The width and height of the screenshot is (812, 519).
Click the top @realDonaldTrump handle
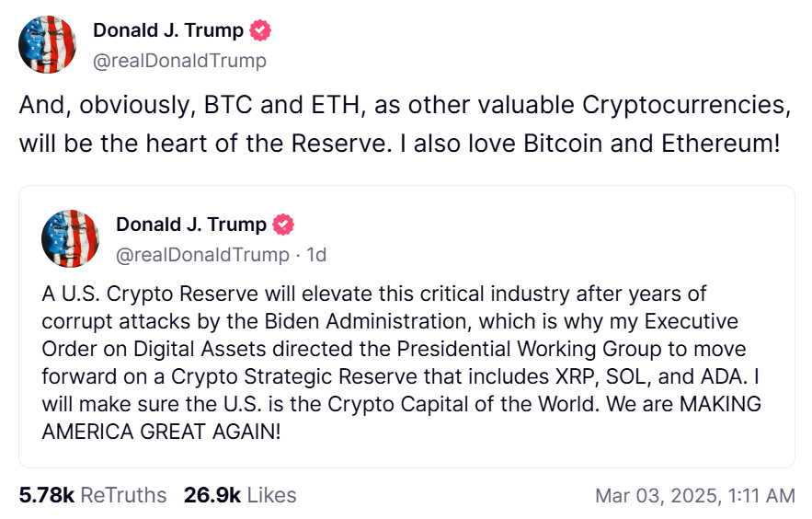[179, 61]
